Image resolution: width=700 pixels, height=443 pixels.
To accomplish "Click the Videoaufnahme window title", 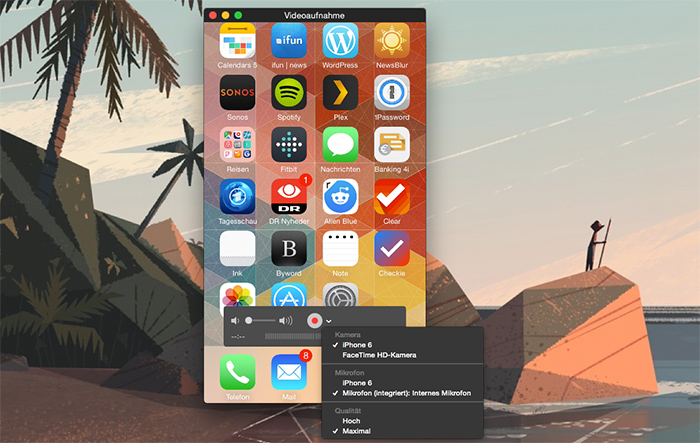I will pos(314,15).
